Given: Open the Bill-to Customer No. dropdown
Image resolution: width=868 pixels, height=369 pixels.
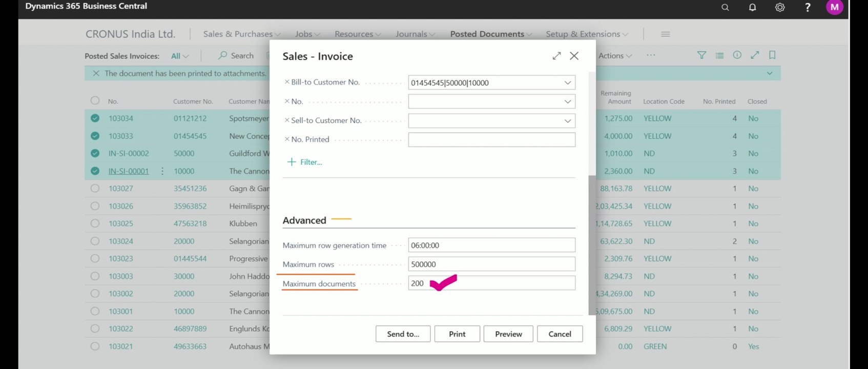Looking at the screenshot, I should (568, 83).
